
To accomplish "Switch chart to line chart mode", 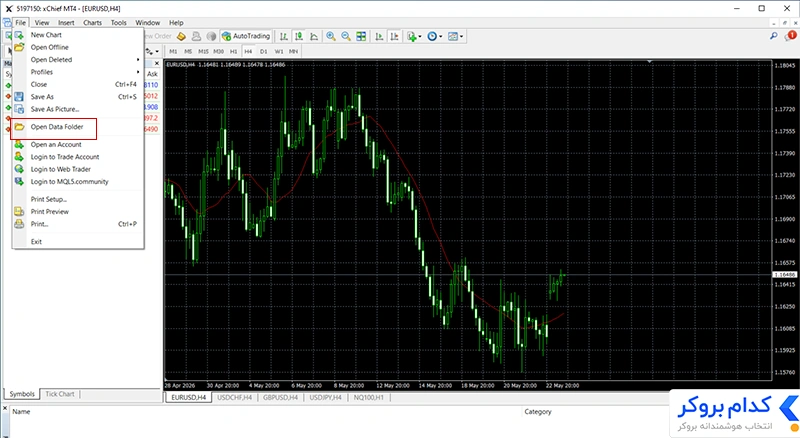I will click(x=314, y=36).
